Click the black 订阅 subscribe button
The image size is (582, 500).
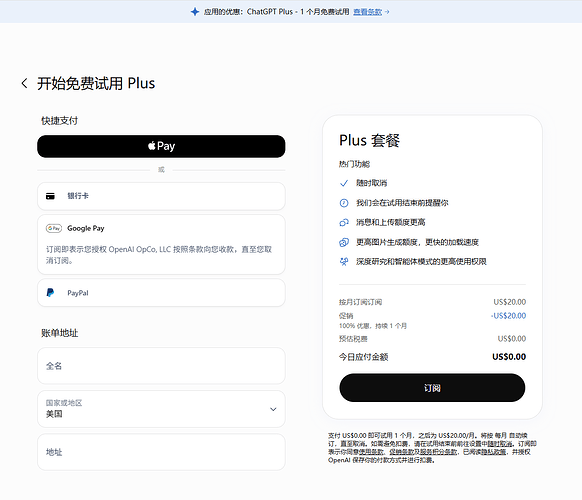(x=432, y=388)
